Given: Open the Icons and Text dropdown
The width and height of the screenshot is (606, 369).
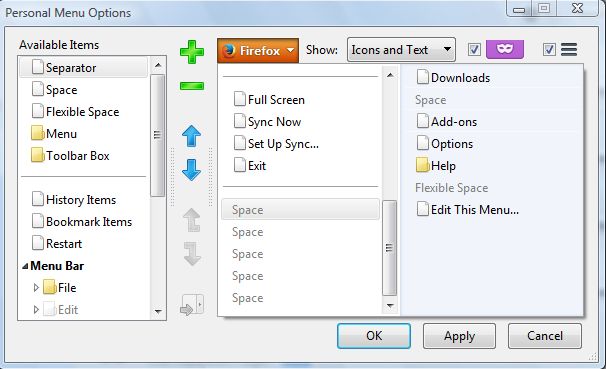Looking at the screenshot, I should pyautogui.click(x=401, y=49).
